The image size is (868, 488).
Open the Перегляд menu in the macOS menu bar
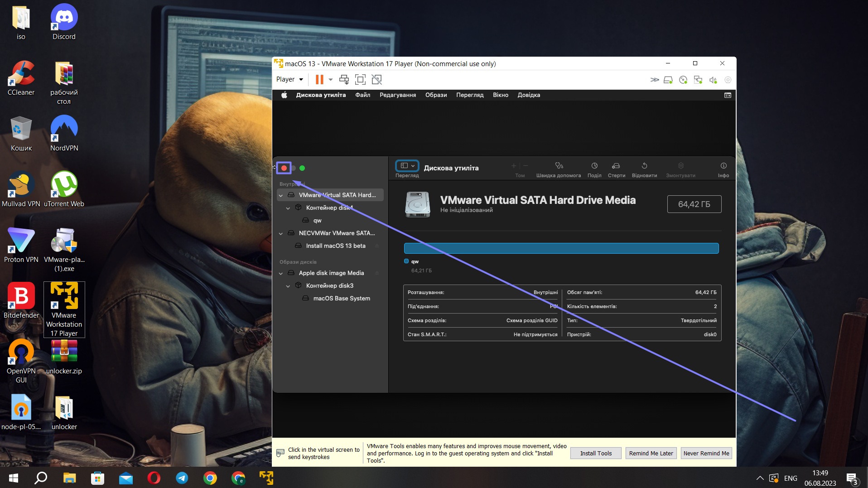coord(470,95)
